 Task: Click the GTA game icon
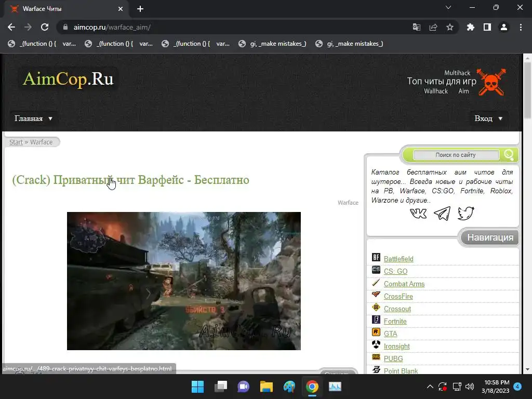coord(376,332)
